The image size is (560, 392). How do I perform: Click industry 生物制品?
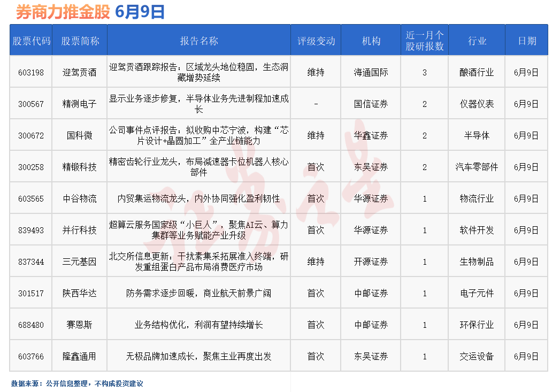click(x=477, y=262)
